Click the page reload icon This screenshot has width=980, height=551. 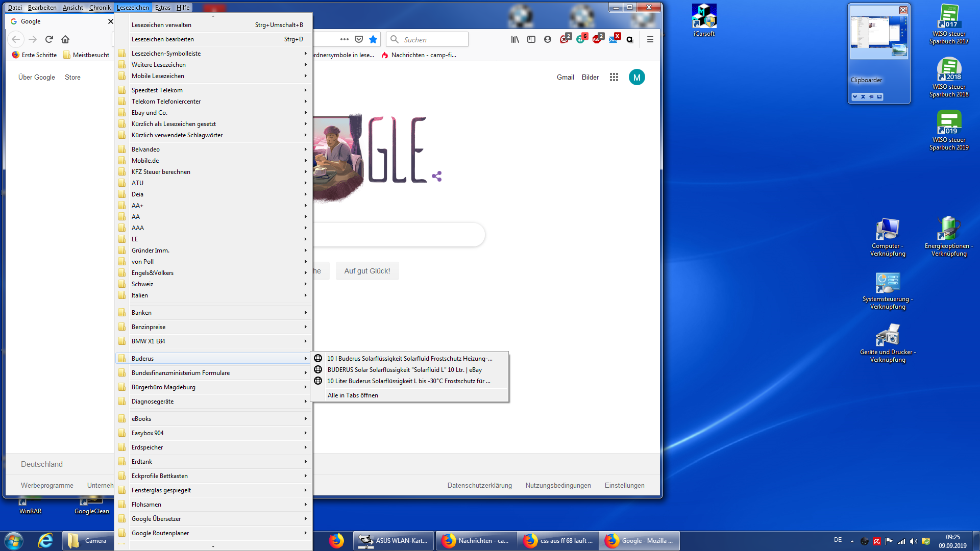point(49,39)
